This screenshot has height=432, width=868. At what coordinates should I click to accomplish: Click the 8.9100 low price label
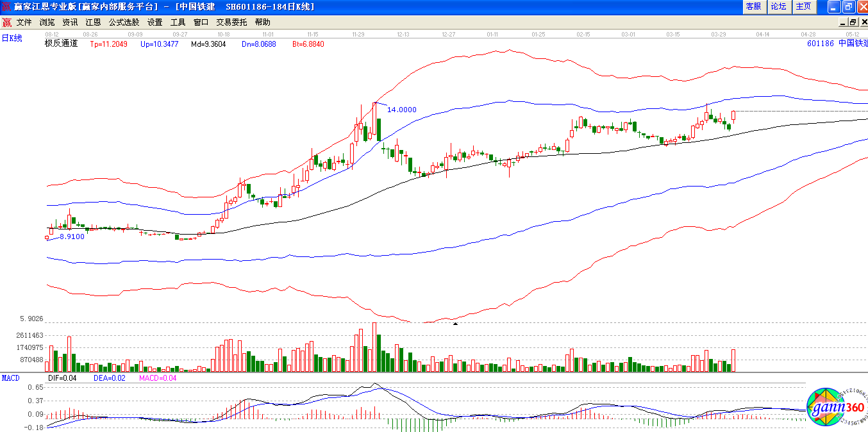click(72, 237)
